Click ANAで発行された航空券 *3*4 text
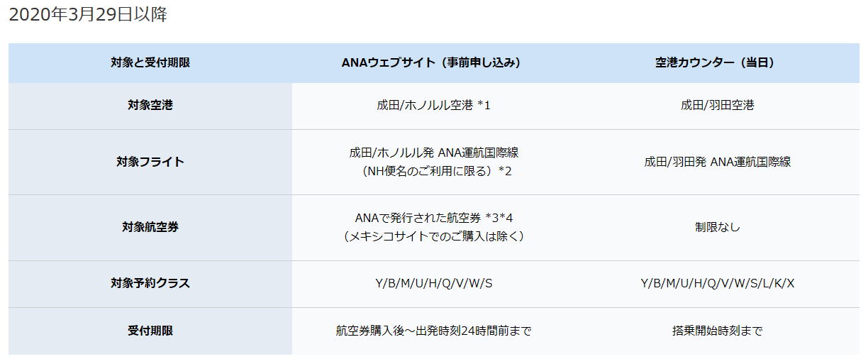Viewport: 868px width, 359px height. pos(433,218)
